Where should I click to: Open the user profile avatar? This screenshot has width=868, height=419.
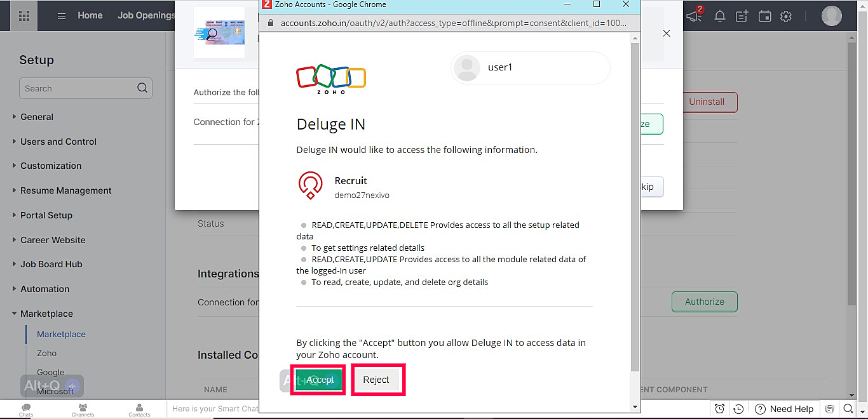(832, 16)
